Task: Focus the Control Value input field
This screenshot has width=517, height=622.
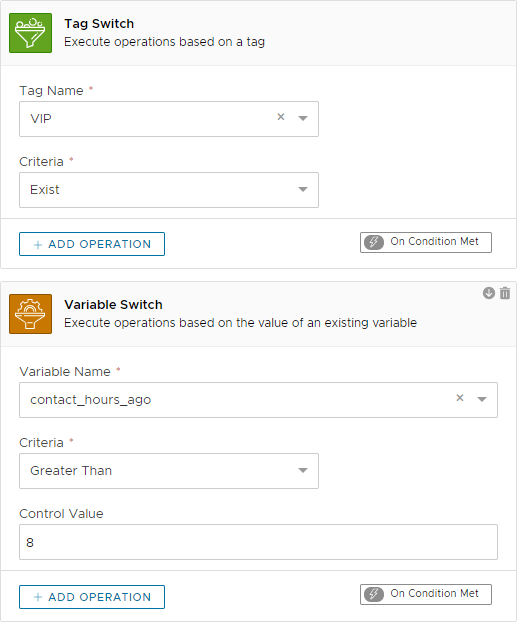Action: [x=258, y=542]
